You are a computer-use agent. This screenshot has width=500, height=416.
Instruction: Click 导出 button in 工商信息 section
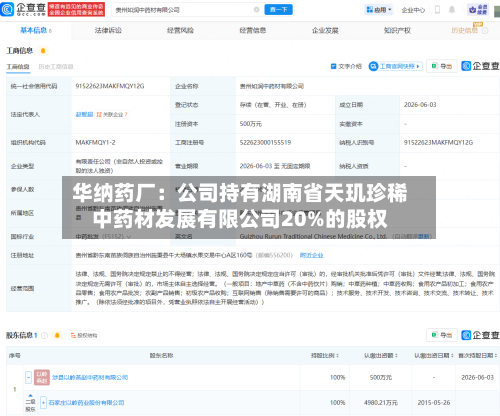coord(442,66)
